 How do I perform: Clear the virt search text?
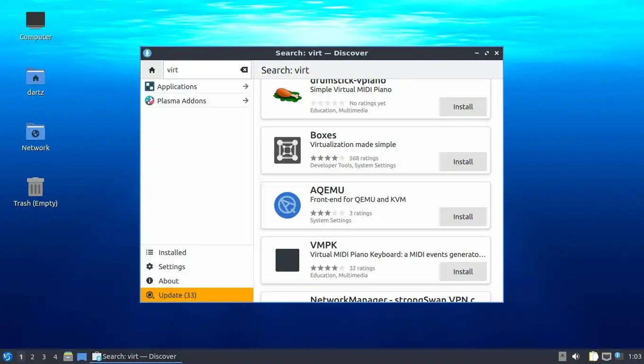244,70
